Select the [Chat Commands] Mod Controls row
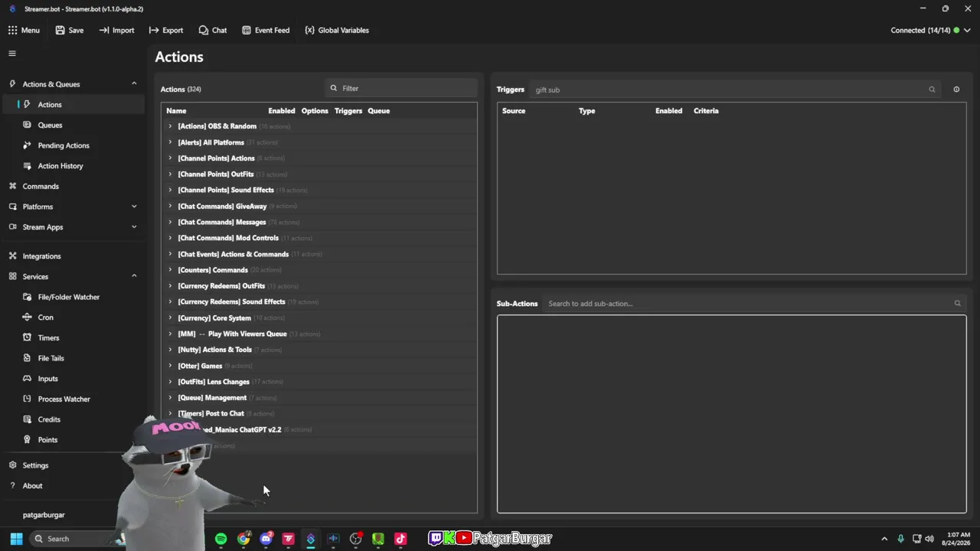Image resolution: width=980 pixels, height=551 pixels. [x=319, y=238]
